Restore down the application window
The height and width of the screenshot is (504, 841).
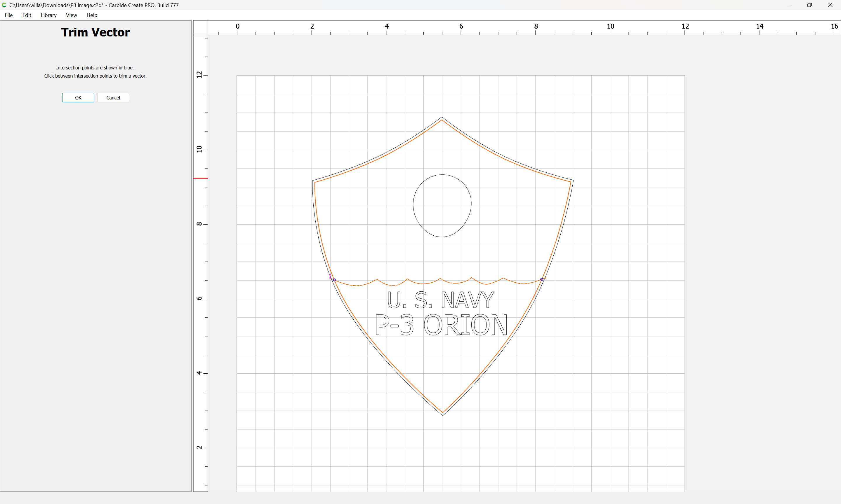809,5
